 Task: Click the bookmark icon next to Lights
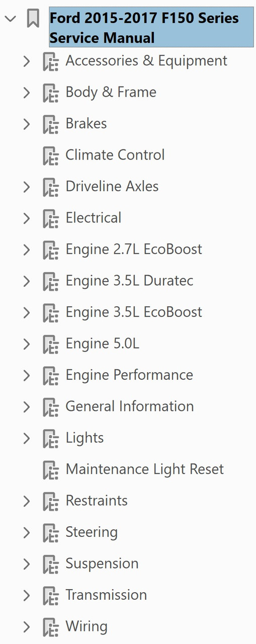[51, 439]
